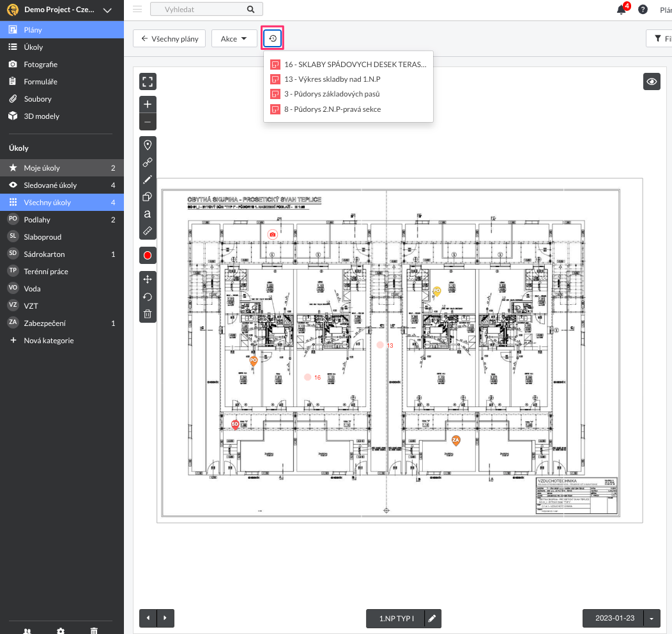The height and width of the screenshot is (634, 672).
Task: Zoom in with the plus button
Action: coord(148,104)
